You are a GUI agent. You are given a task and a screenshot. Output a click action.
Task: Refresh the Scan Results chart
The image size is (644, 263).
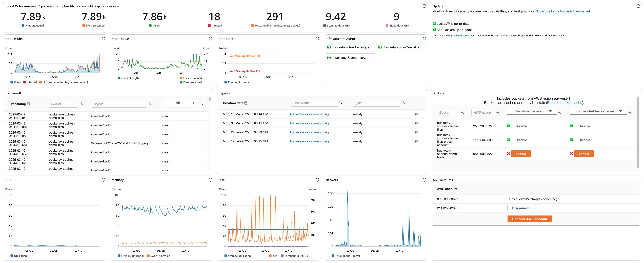tap(103, 38)
